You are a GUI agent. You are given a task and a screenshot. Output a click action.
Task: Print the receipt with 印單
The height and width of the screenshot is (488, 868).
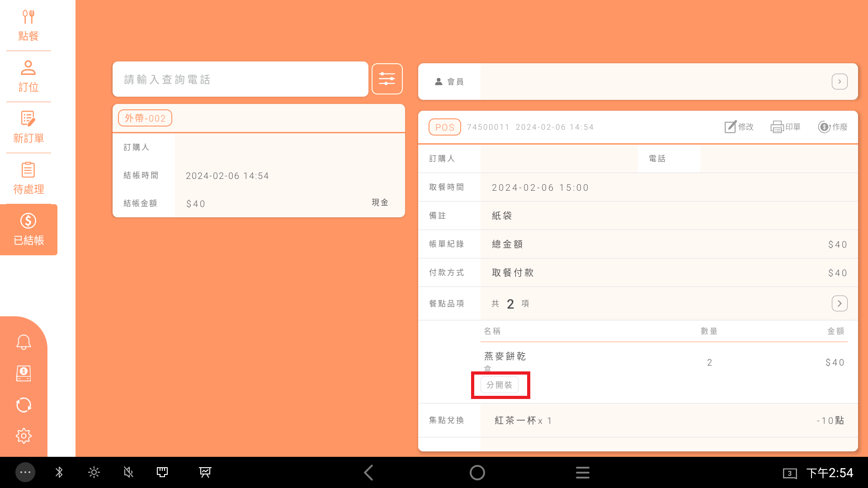click(x=786, y=127)
